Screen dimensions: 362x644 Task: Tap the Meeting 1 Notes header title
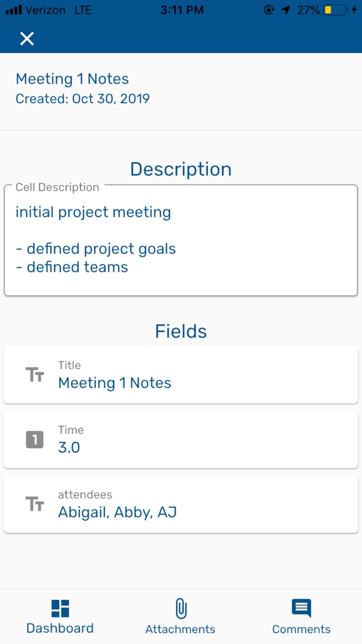72,79
